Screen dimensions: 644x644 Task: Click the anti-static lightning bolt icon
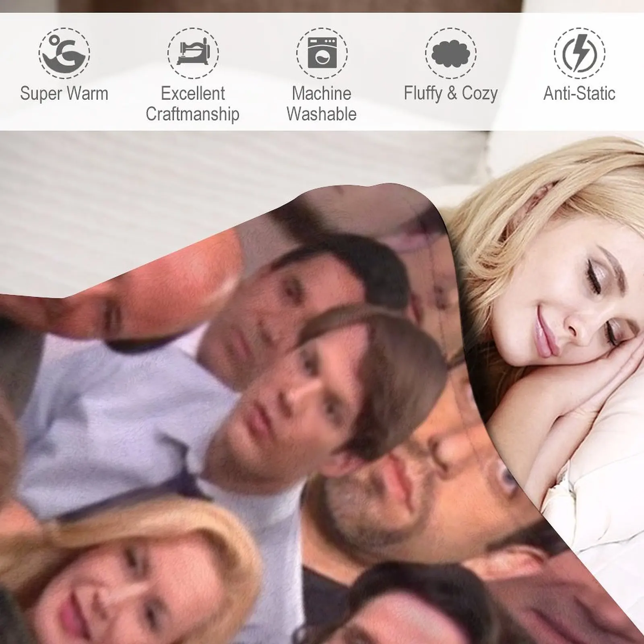pos(580,53)
